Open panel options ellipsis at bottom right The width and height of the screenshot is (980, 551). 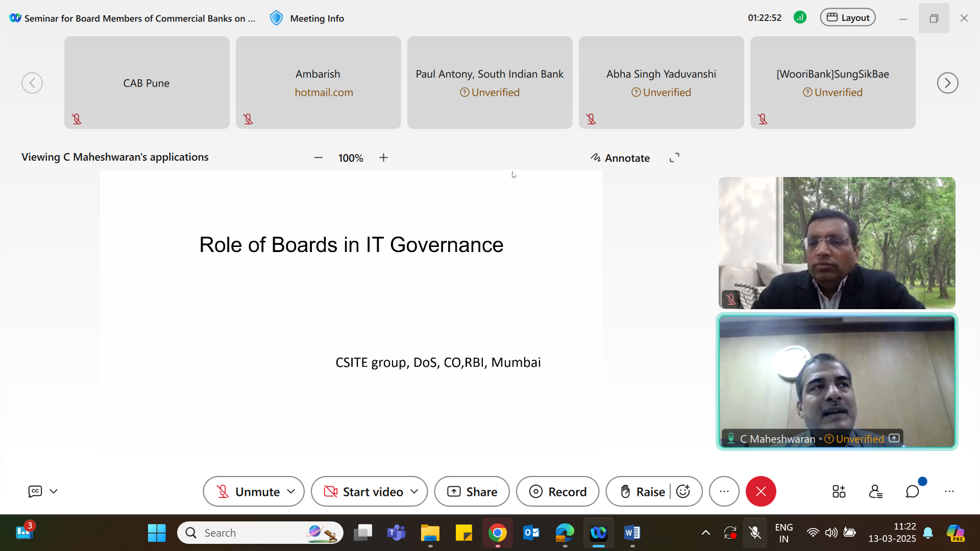tap(949, 491)
